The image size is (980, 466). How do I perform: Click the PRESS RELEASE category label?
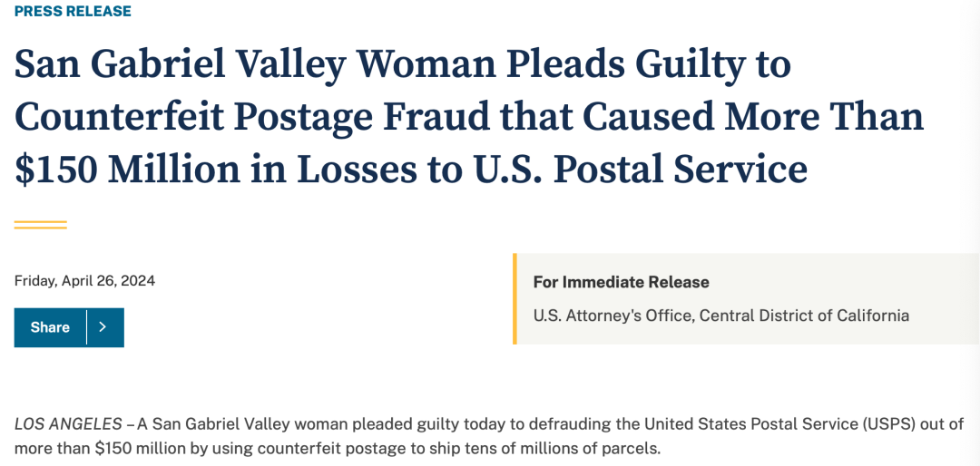click(x=73, y=11)
